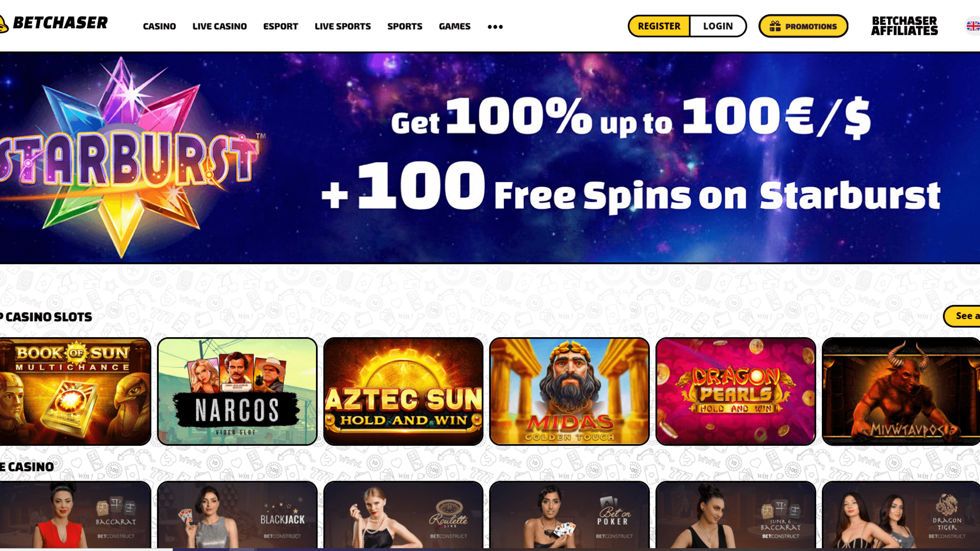Image resolution: width=980 pixels, height=551 pixels.
Task: Click the Starburst welcome bonus banner
Action: click(x=490, y=158)
